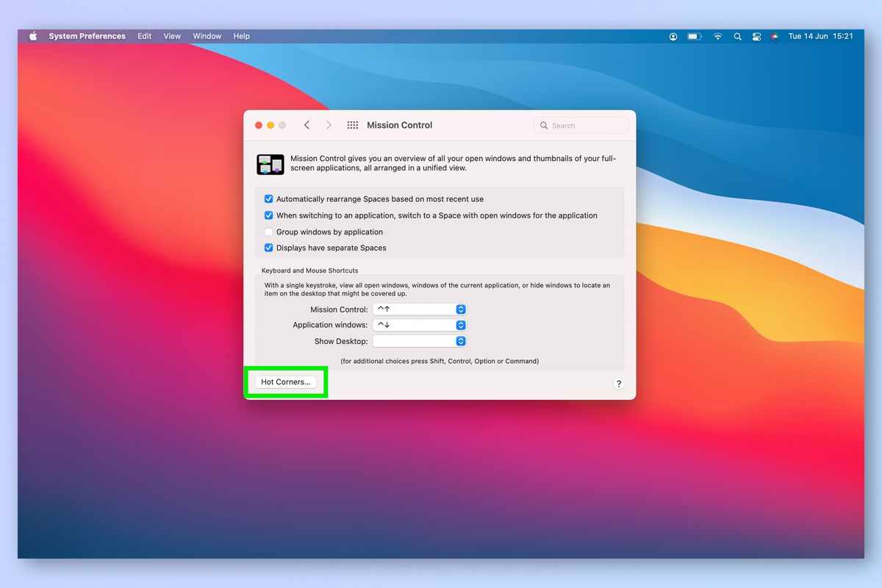Click the battery status icon in menu bar

[694, 36]
